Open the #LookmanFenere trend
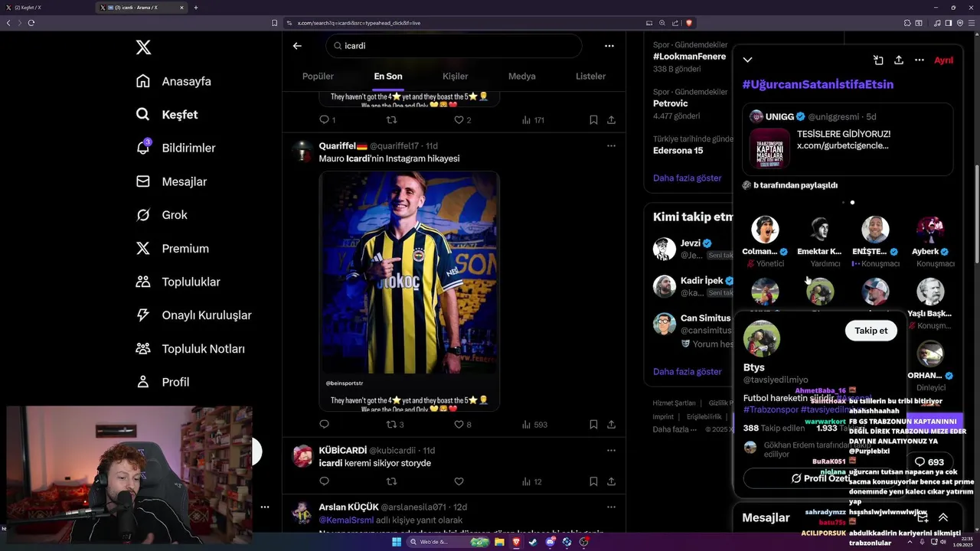980x551 pixels. point(690,57)
